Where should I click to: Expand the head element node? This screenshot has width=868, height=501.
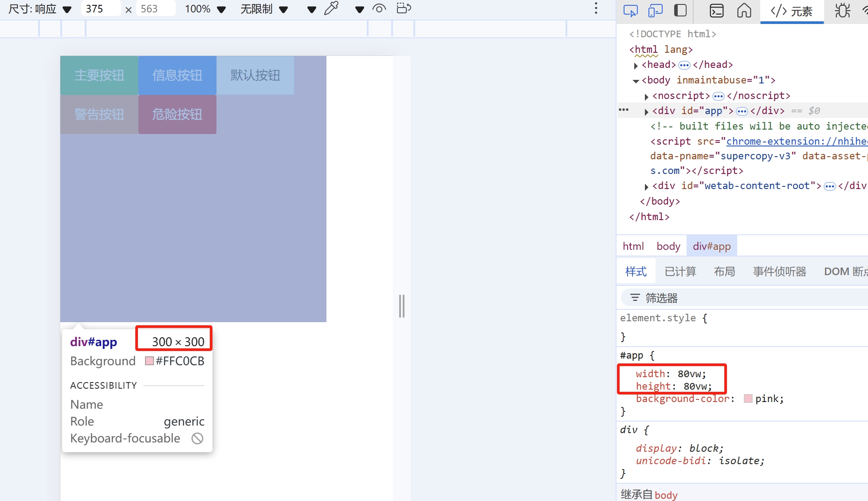click(636, 66)
